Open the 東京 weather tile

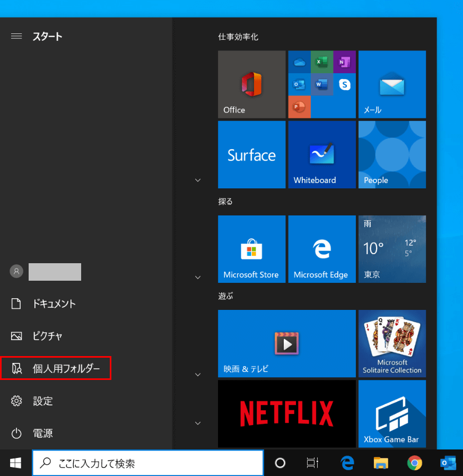click(392, 249)
